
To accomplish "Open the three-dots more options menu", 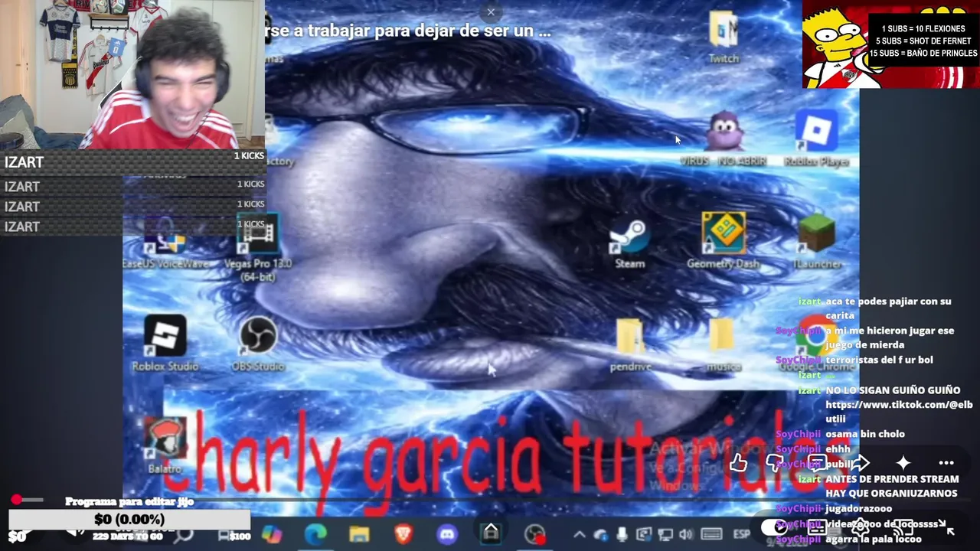I will (946, 463).
